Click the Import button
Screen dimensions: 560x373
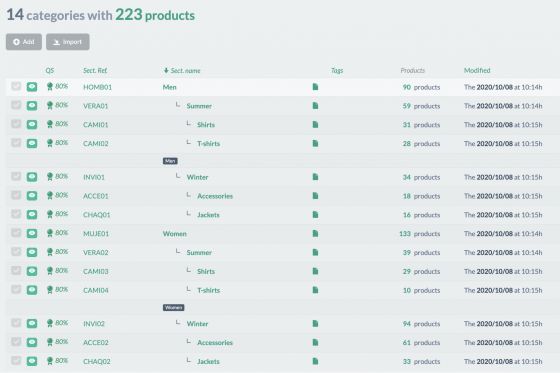point(68,42)
